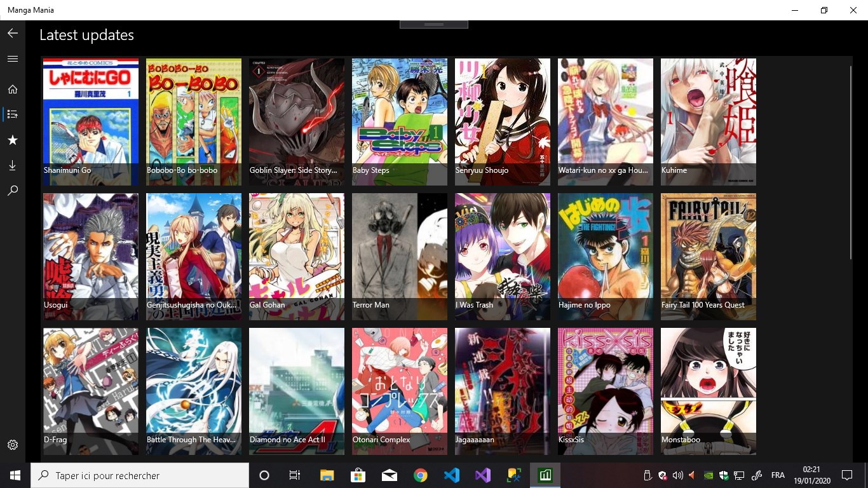Open the hamburger navigation menu
Screen dimensions: 868x488
[x=12, y=58]
